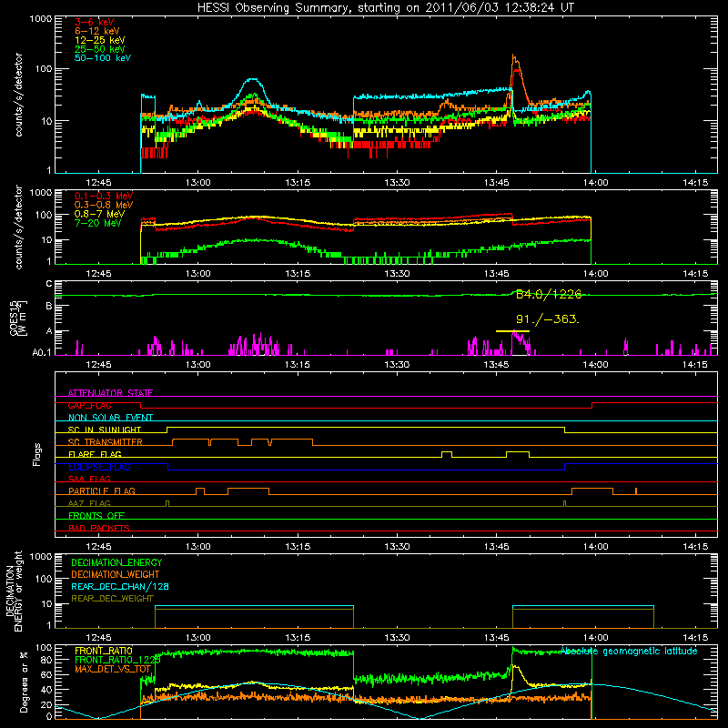Viewport: 728px width, 728px height.
Task: Select the 0.1-0.3 MeV legend label
Action: click(104, 196)
